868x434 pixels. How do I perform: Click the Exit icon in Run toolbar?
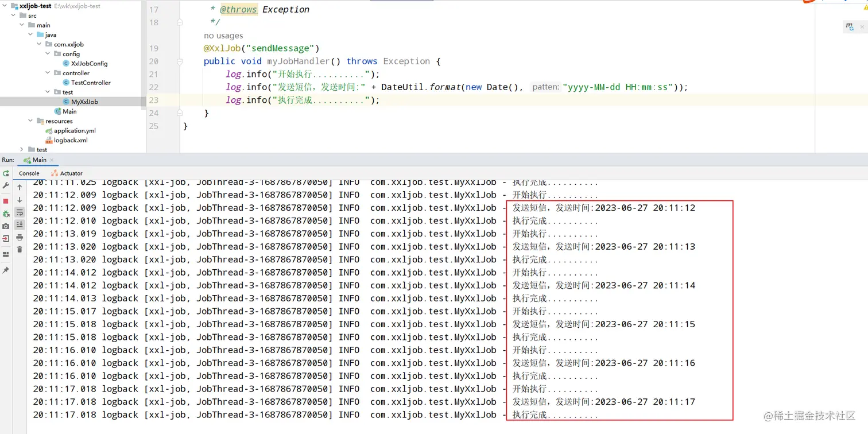6,239
